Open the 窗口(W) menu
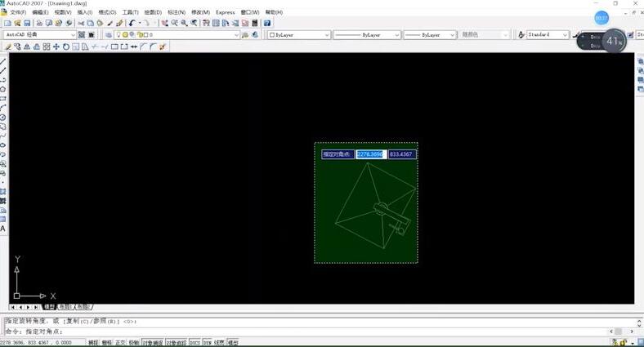The width and height of the screenshot is (644, 347). pyautogui.click(x=250, y=12)
